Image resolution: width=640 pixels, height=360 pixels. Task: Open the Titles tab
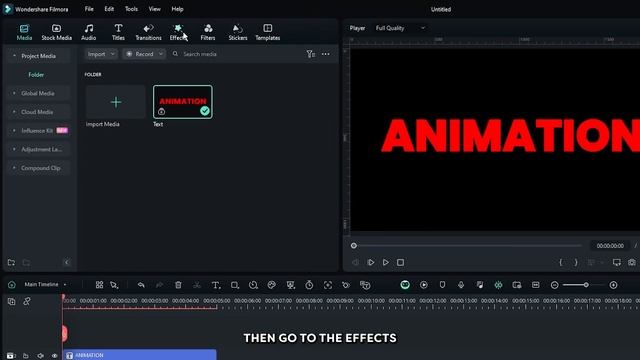[118, 32]
